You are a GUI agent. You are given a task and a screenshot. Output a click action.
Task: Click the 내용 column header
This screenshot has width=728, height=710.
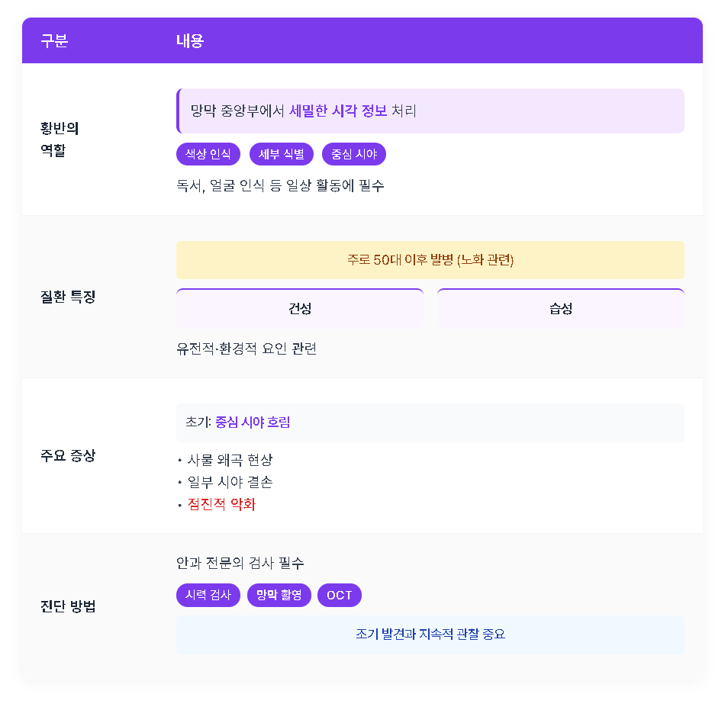(190, 41)
